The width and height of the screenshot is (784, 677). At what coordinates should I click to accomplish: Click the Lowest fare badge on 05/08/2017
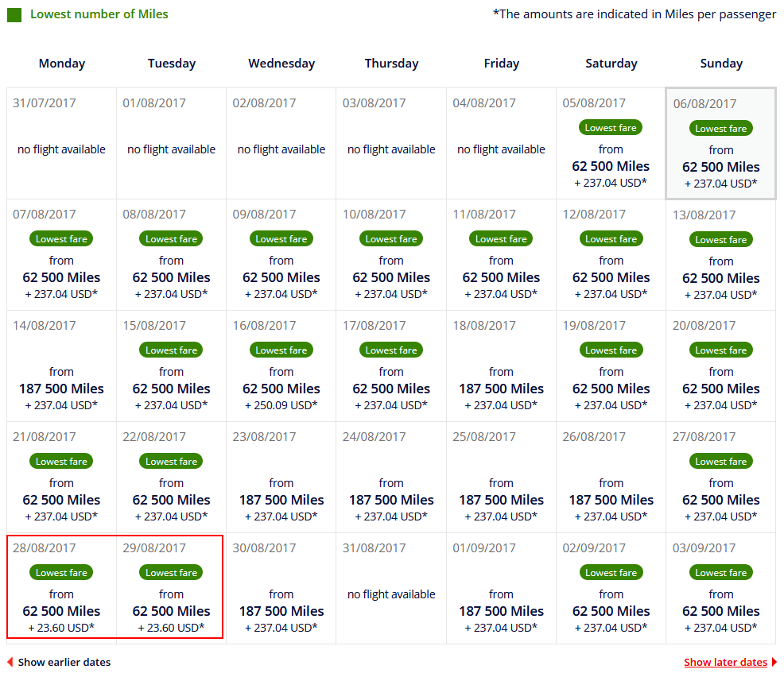coord(611,127)
